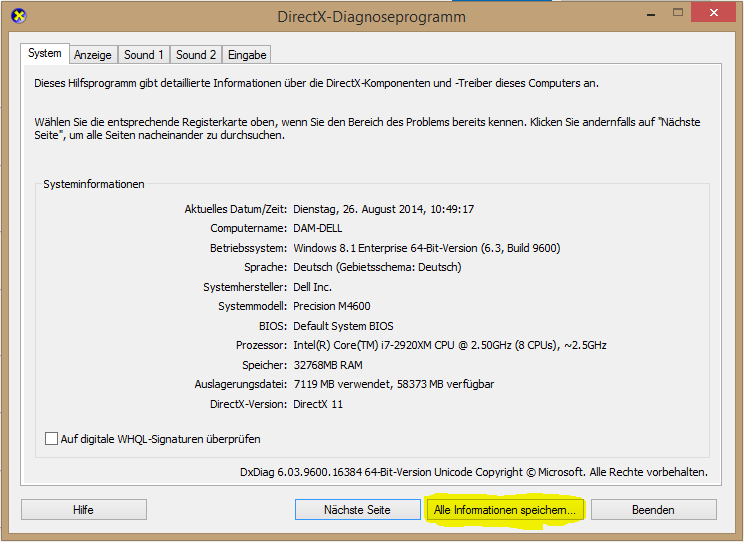The image size is (744, 542).
Task: Click the DxDiag 6.03.9600.16384 copyright line
Action: [474, 472]
